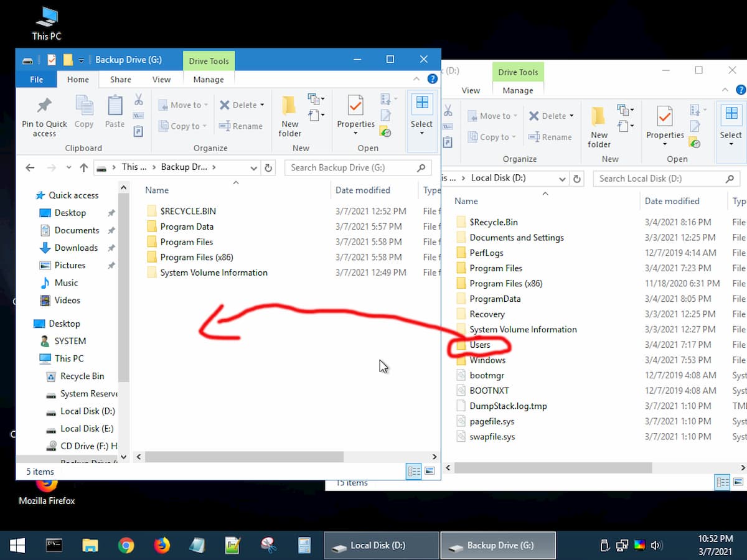Refresh the Local Disk (D:) address bar
This screenshot has width=747, height=560.
(x=577, y=179)
